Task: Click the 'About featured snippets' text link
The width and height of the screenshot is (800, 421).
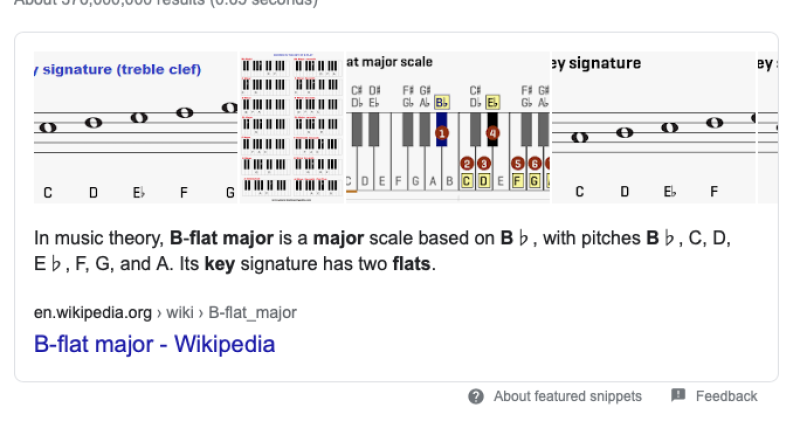Action: [x=567, y=397]
